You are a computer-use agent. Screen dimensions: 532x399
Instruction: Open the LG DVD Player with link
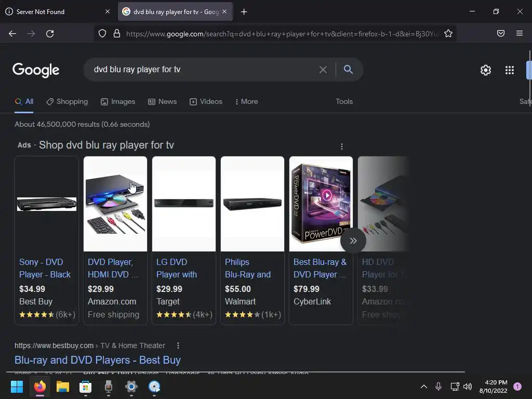point(177,269)
